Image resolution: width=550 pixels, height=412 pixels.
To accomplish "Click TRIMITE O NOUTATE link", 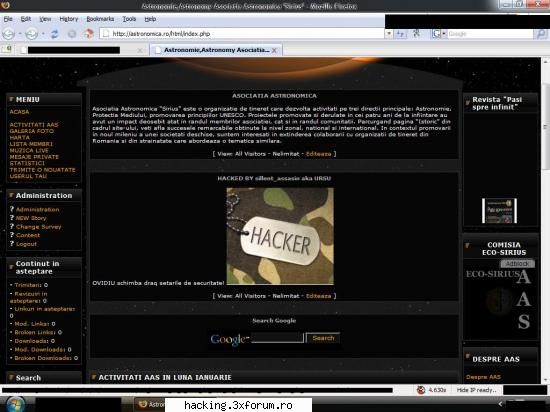I will [x=42, y=170].
